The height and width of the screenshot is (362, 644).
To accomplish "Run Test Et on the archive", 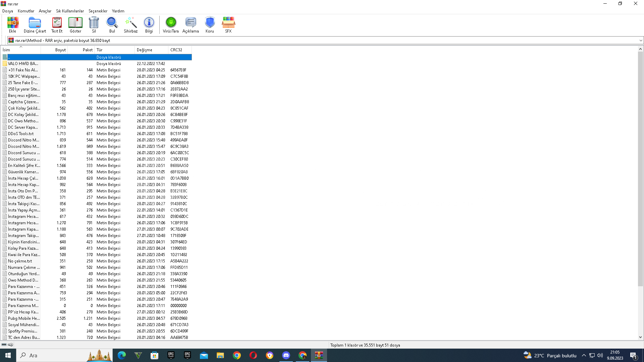I will pyautogui.click(x=57, y=24).
